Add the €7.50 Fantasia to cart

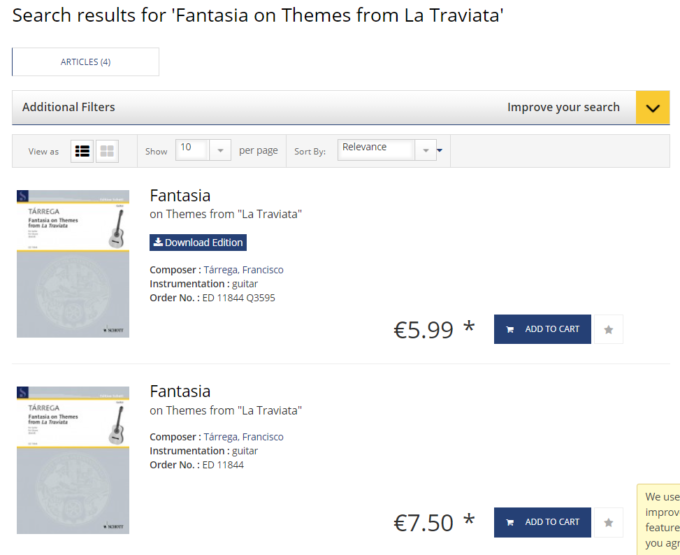pyautogui.click(x=542, y=522)
